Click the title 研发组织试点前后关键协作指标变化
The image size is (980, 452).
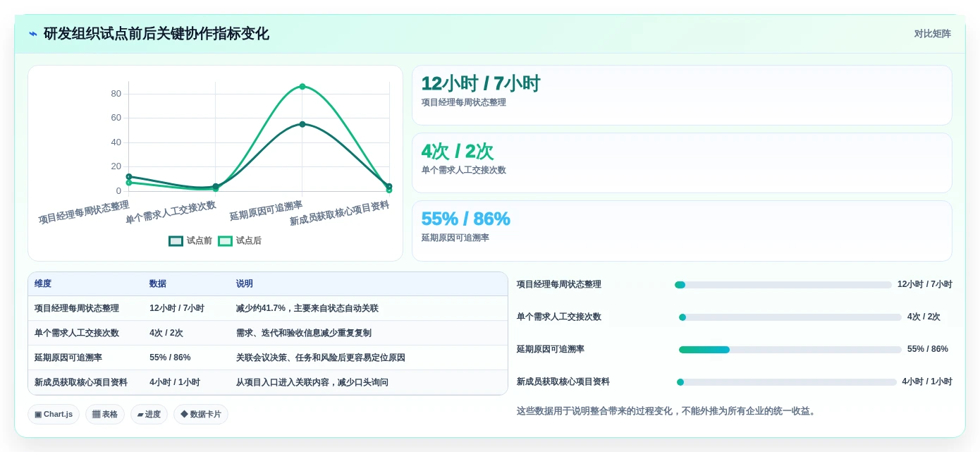click(x=156, y=34)
